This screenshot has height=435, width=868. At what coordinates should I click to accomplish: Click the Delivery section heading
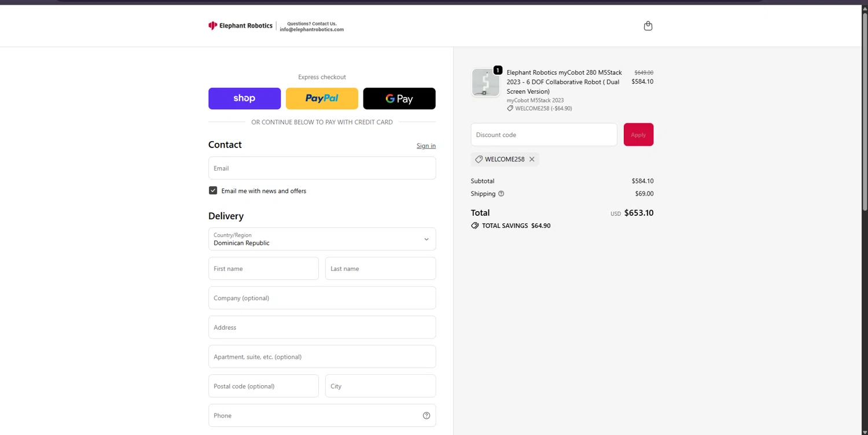[x=226, y=216]
